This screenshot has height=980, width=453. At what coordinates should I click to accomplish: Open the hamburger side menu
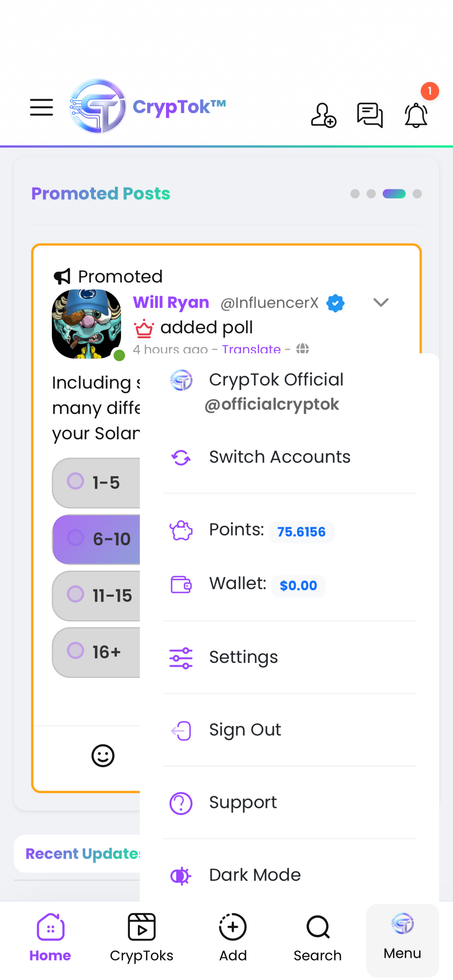pos(42,107)
